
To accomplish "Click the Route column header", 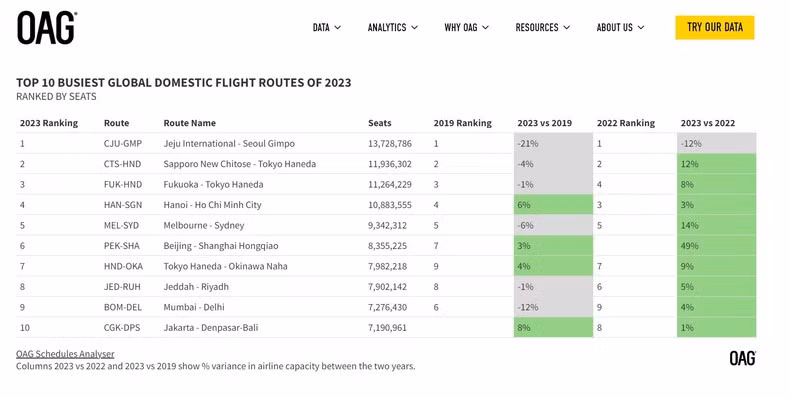I will coord(116,123).
